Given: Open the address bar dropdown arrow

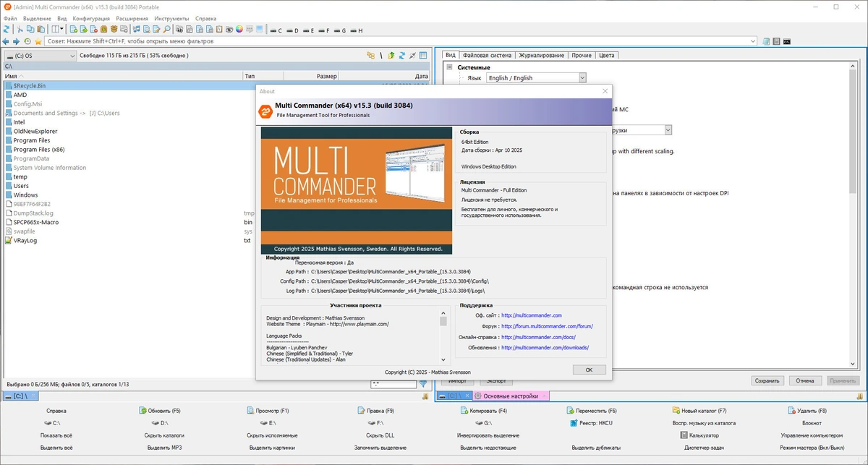Looking at the screenshot, I should tap(753, 41).
